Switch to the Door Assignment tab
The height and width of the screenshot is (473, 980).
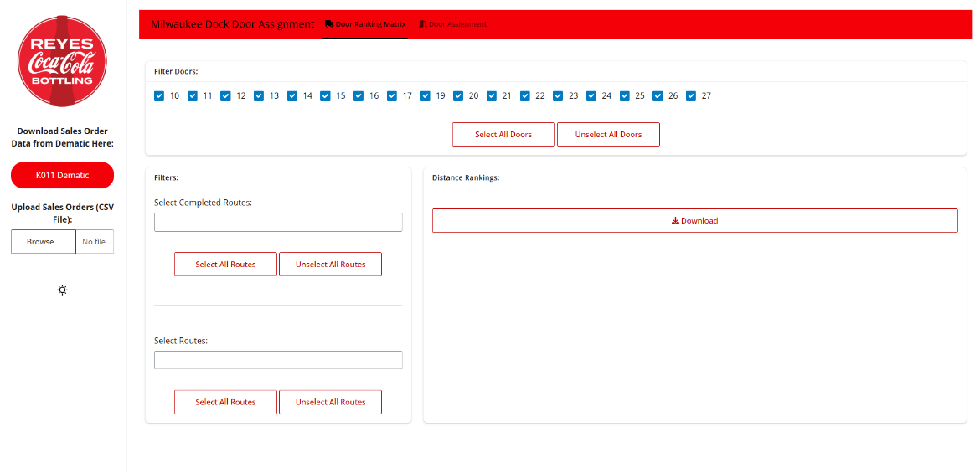point(456,24)
